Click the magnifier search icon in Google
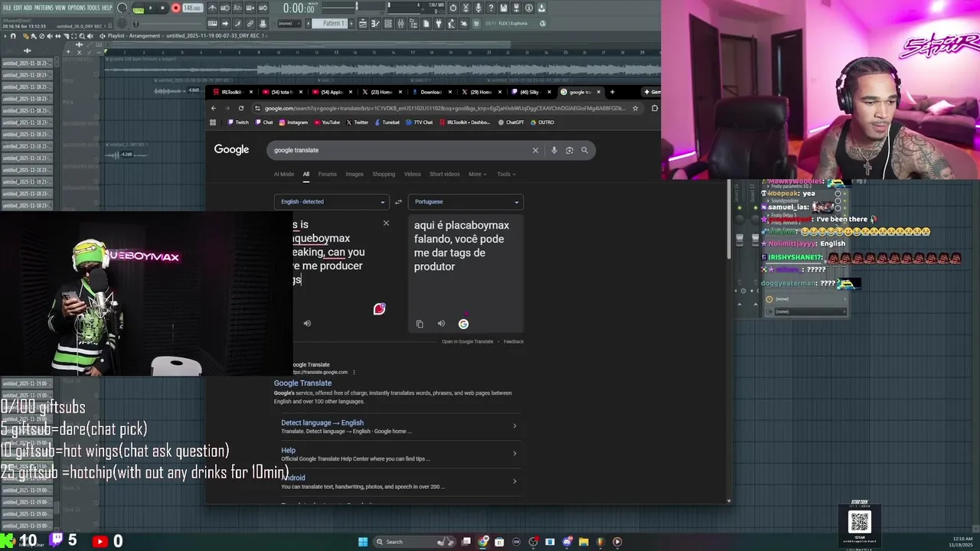Image resolution: width=980 pixels, height=551 pixels. click(584, 150)
